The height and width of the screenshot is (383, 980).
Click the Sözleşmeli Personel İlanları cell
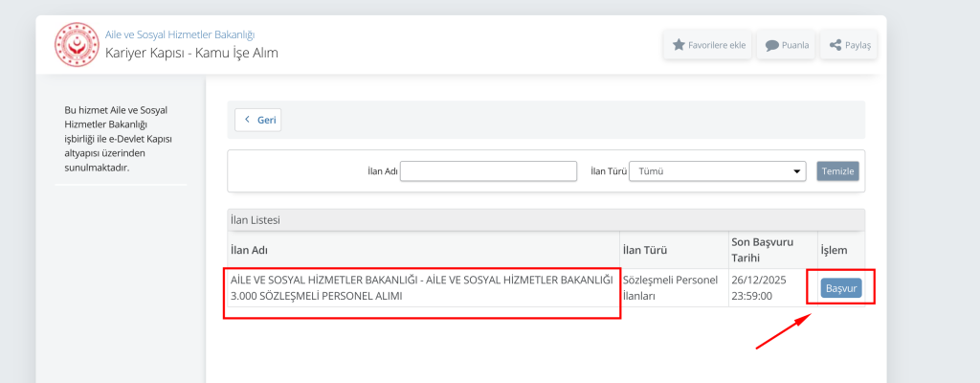tap(675, 288)
